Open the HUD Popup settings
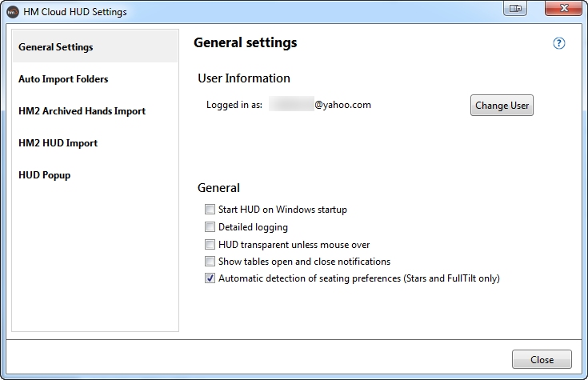Screen dimensions: 588x380 point(45,175)
